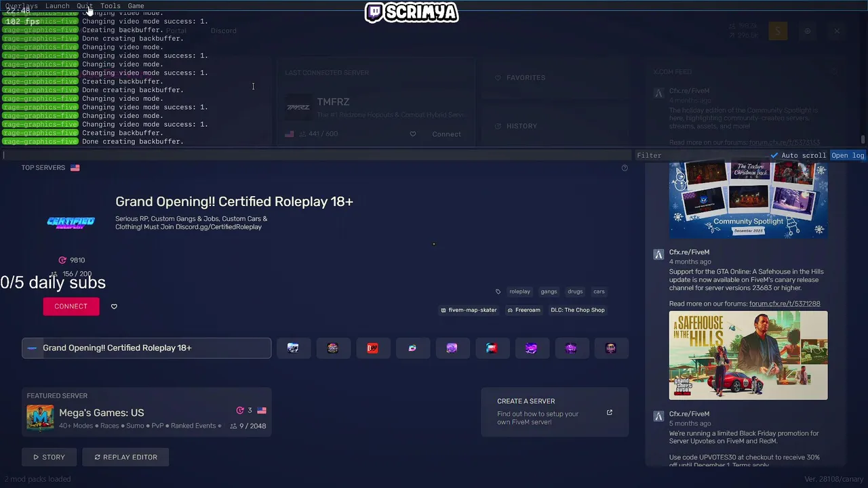
Task: Open the Launch console menu
Action: 57,6
